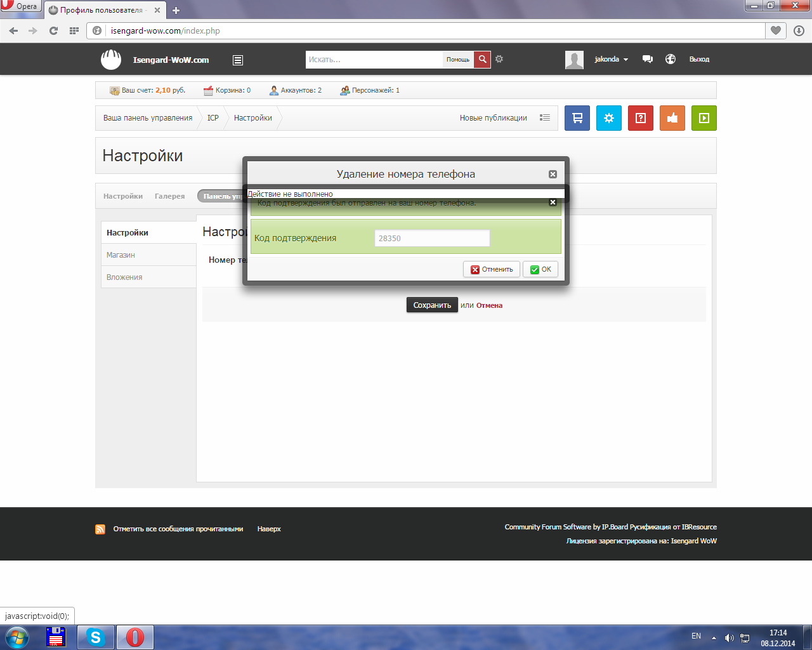Click the orange thumbs-up icon button
This screenshot has width=812, height=650.
point(672,118)
